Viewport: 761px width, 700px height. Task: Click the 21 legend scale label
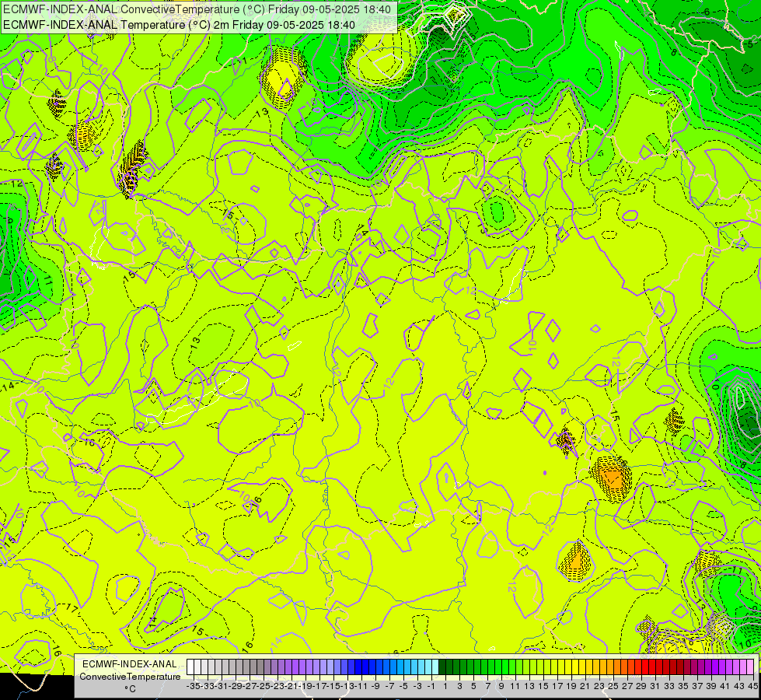click(x=586, y=686)
